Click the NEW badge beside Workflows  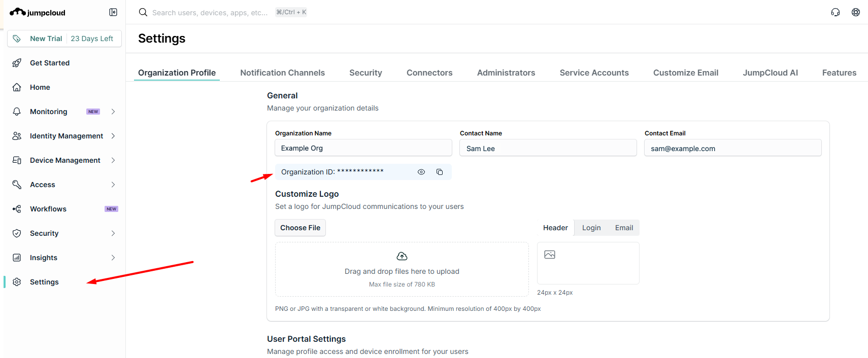tap(111, 209)
